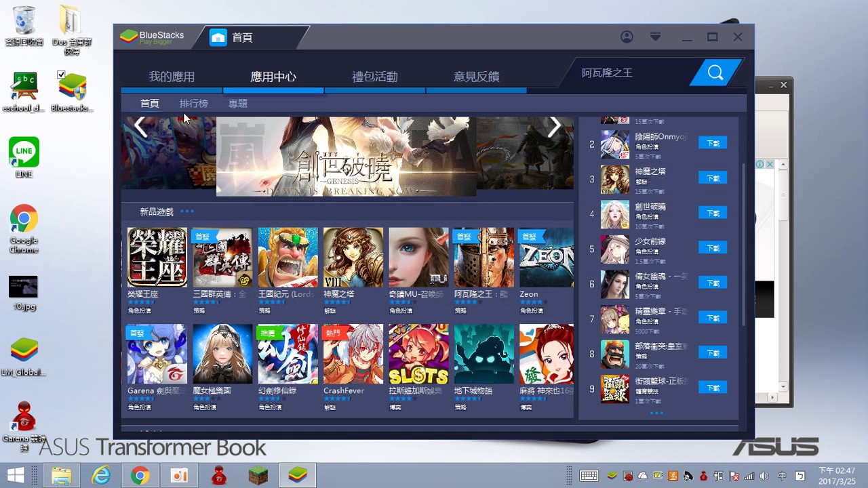Open the 排行榜 sub-tab
868x488 pixels.
point(194,104)
